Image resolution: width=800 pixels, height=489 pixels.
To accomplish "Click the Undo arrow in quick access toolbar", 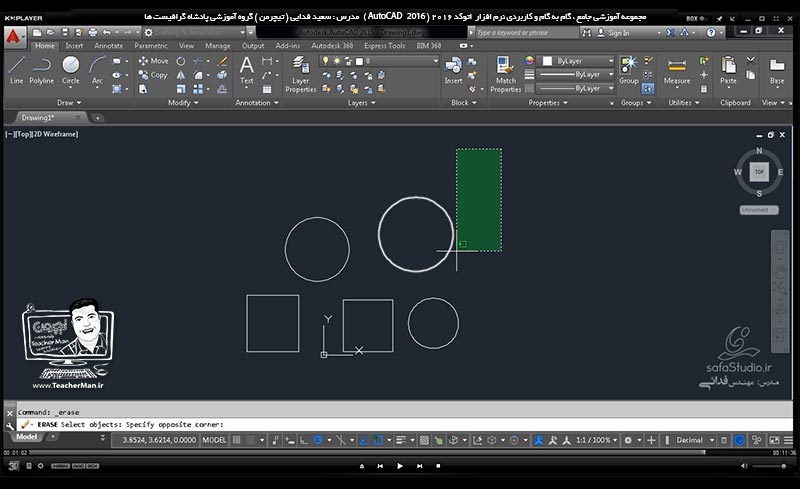I will point(106,32).
